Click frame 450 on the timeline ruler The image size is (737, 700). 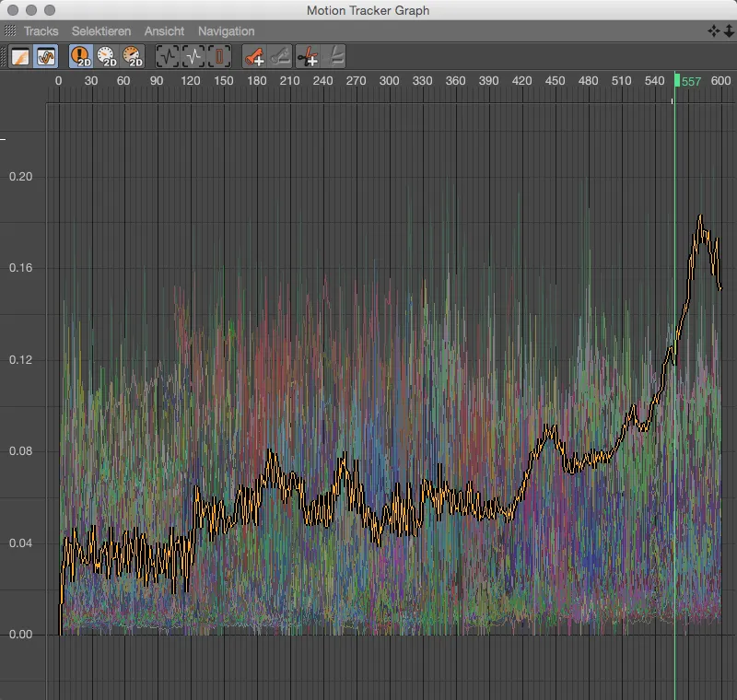click(x=556, y=81)
